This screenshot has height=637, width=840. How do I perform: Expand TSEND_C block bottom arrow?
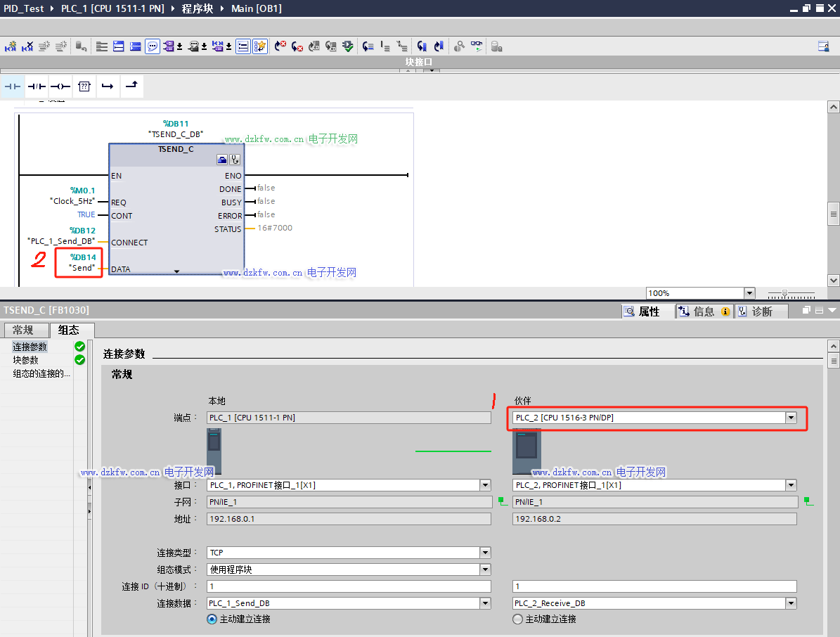tap(176, 271)
